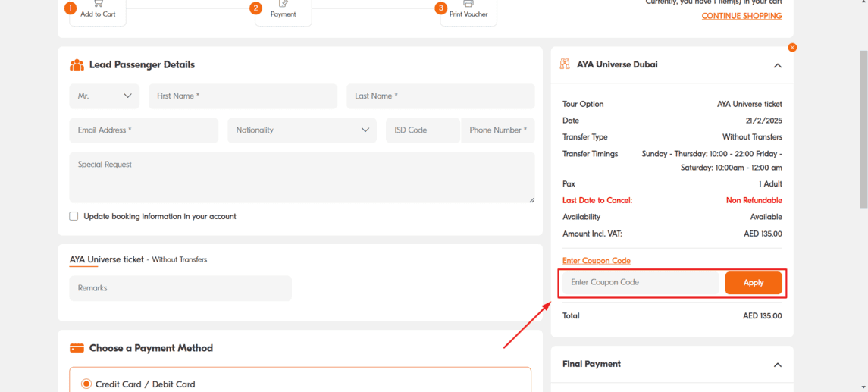The image size is (868, 392).
Task: Open the Nationality dropdown
Action: point(302,130)
